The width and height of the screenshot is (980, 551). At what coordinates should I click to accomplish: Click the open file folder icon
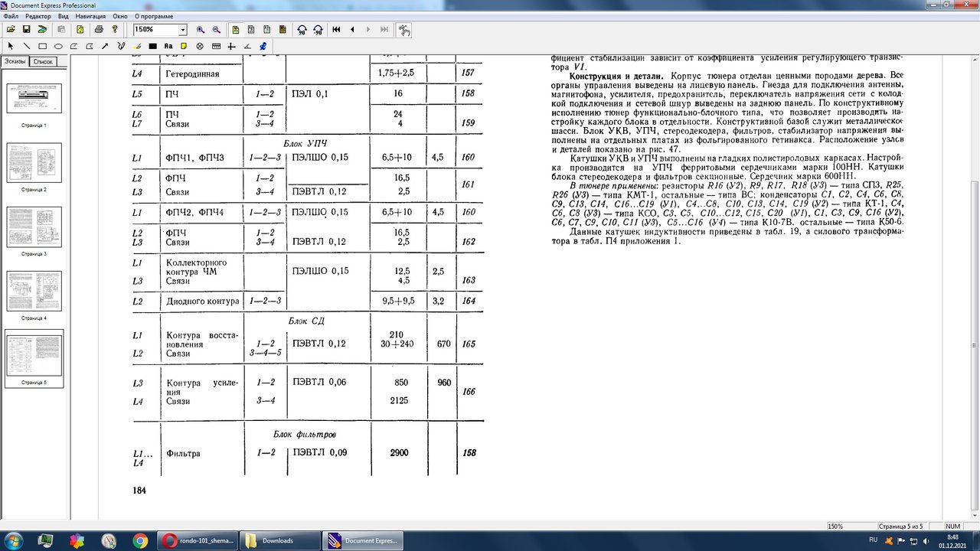[11, 30]
